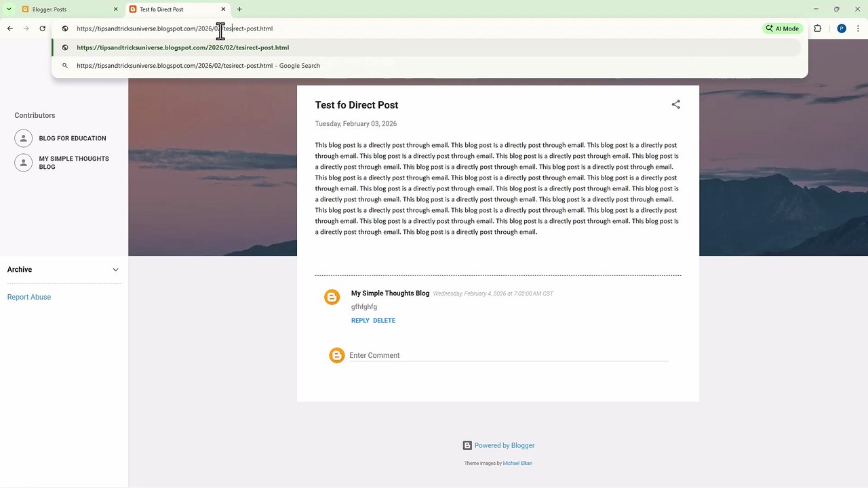Click the commenter's Blogger avatar icon
Screen dimensions: 868x488
[x=332, y=297]
